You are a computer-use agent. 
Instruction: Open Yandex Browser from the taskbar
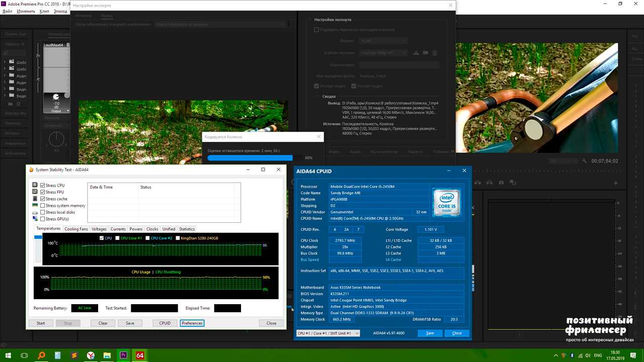pyautogui.click(x=91, y=355)
